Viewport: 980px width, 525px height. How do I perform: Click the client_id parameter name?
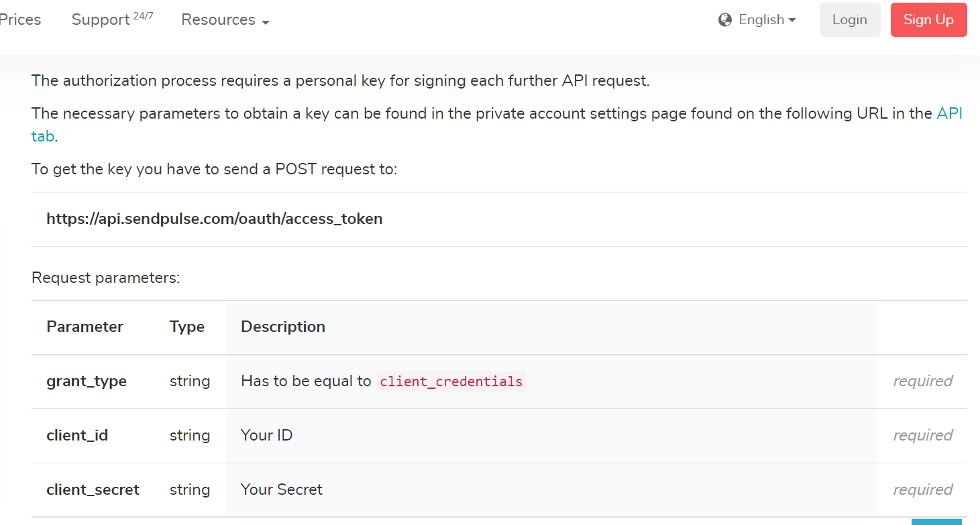tap(77, 435)
